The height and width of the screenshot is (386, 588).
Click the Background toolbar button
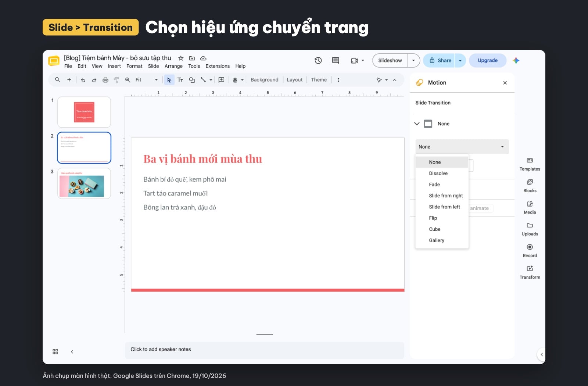click(x=264, y=80)
